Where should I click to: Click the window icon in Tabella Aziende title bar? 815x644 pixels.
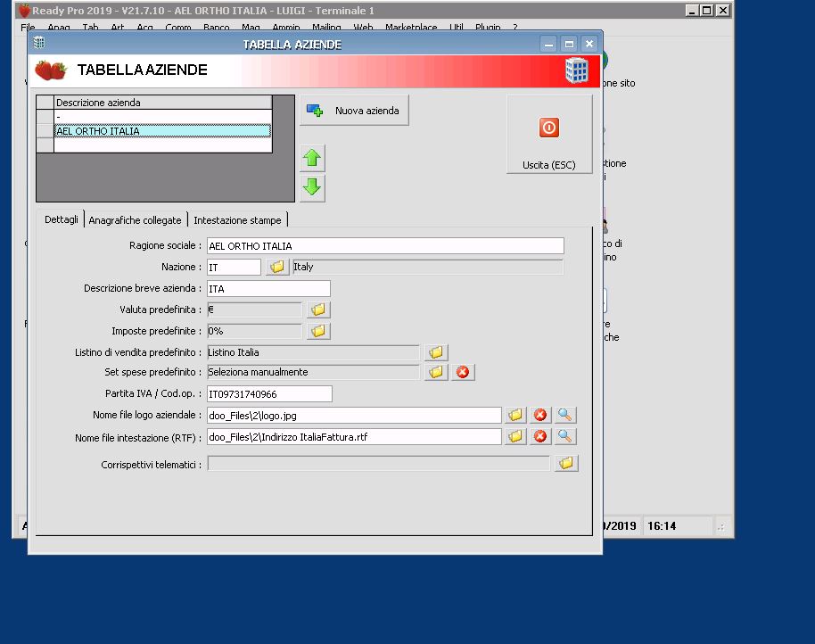tap(39, 43)
